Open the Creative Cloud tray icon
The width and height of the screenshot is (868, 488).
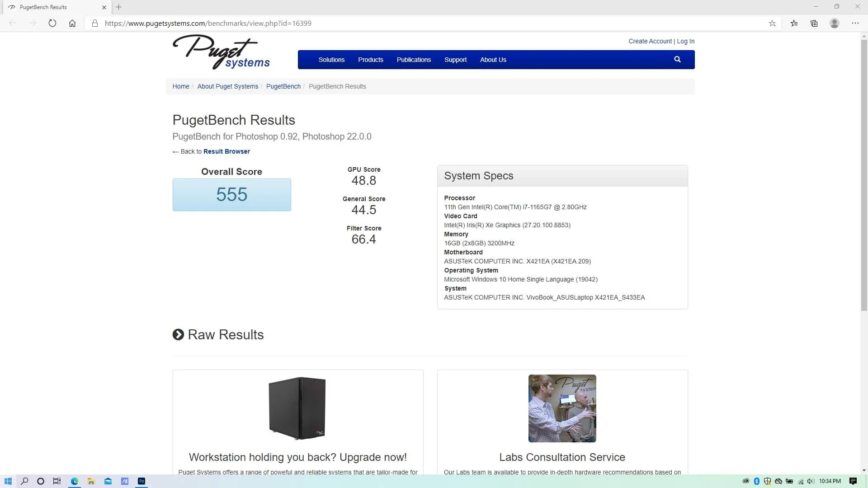746,481
